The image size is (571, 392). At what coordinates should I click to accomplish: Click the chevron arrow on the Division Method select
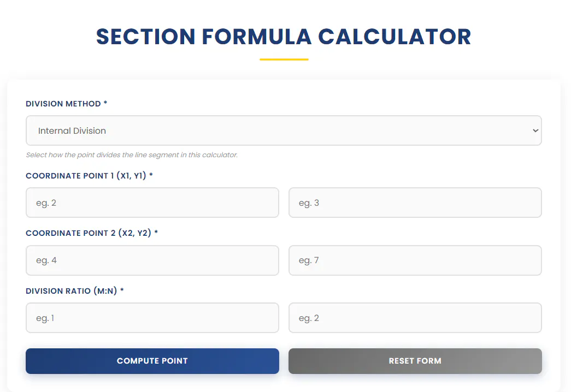pyautogui.click(x=535, y=130)
